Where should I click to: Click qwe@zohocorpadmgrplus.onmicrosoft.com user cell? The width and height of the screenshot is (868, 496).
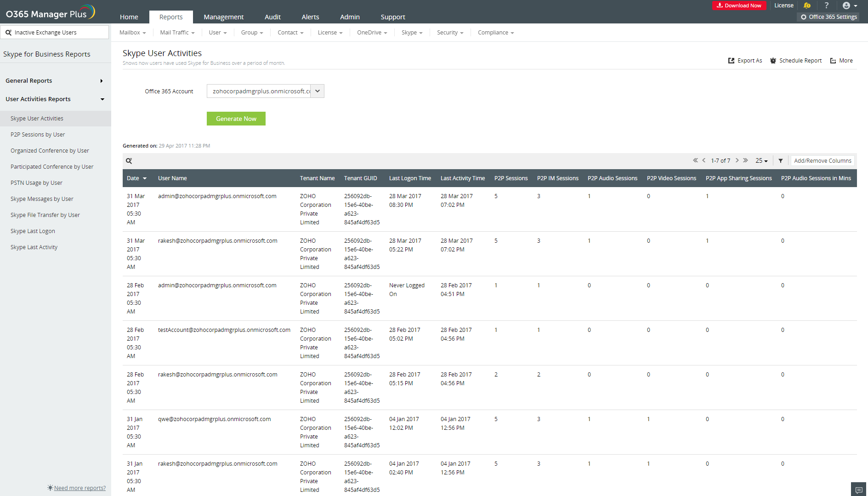coord(215,419)
